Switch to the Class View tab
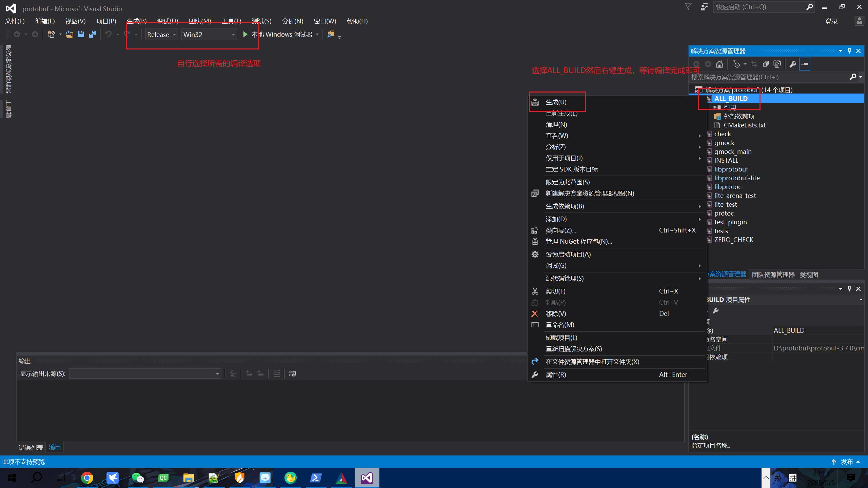 809,274
